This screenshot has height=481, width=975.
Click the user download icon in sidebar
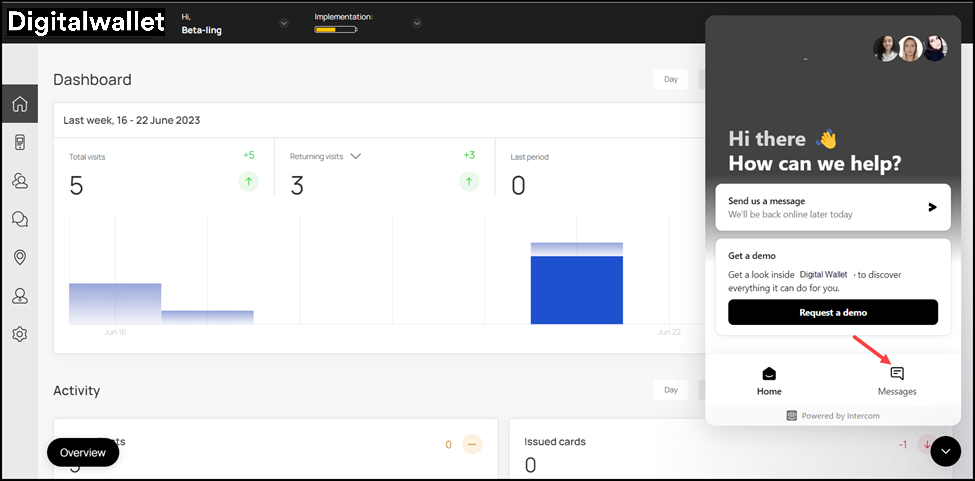click(x=19, y=296)
